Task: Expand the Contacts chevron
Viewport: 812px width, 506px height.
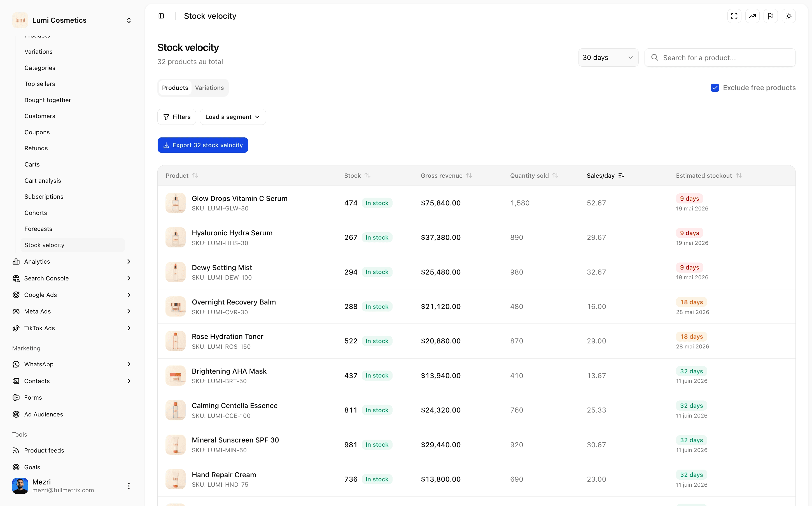Action: (x=129, y=381)
